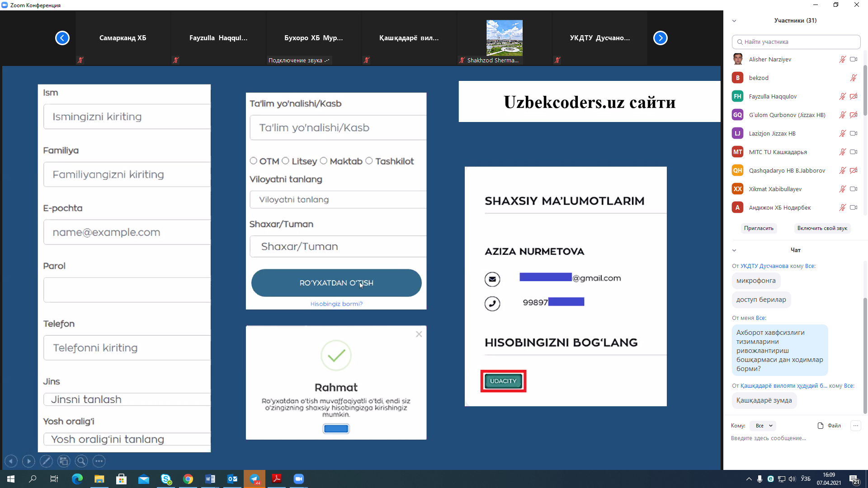Click Xikmat Xabibullayev's muted microphone icon
This screenshot has height=488, width=868.
click(x=843, y=189)
